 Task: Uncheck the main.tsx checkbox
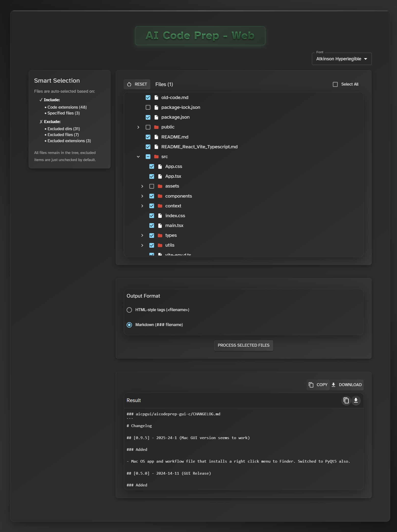click(152, 225)
